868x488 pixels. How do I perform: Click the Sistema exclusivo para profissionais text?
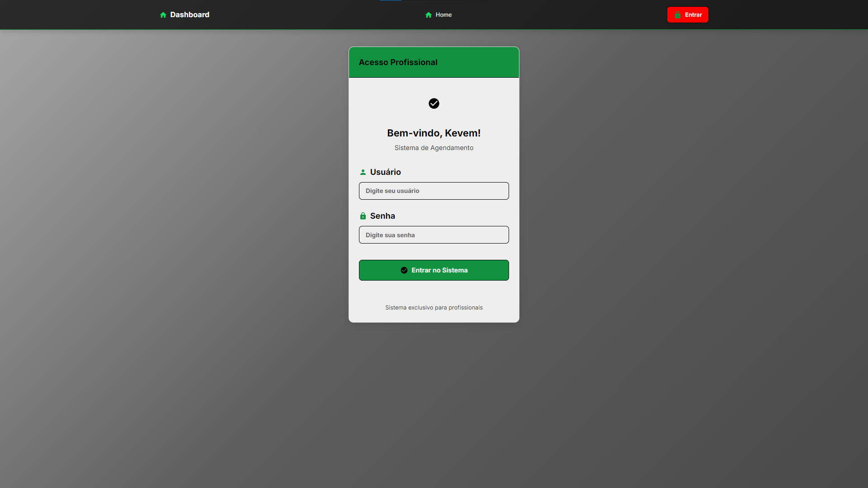click(434, 307)
